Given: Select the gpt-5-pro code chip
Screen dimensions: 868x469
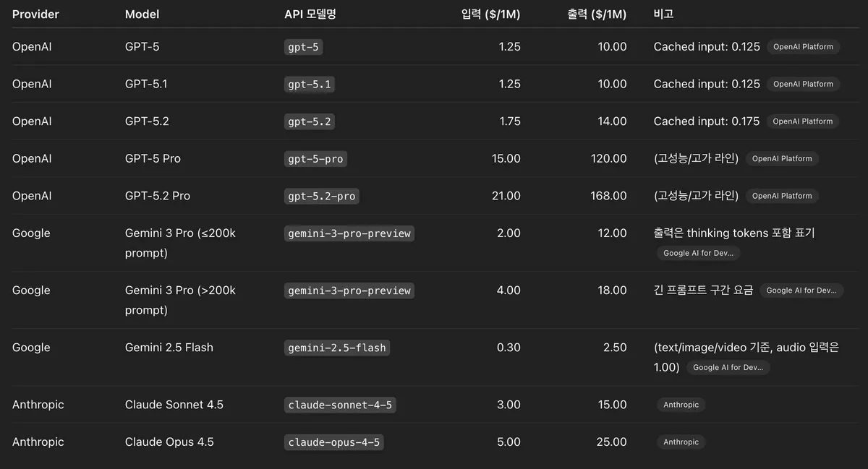Looking at the screenshot, I should coord(315,159).
